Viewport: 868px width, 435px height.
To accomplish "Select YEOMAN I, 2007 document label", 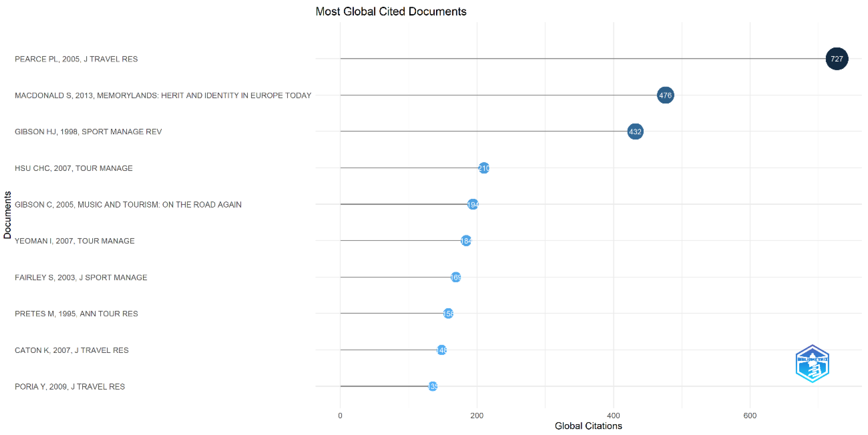I will [75, 241].
